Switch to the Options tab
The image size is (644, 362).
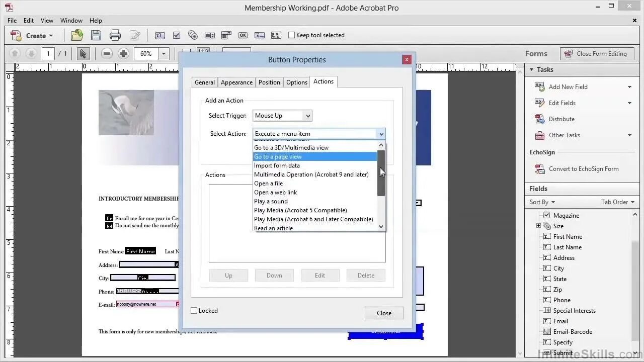(x=297, y=82)
